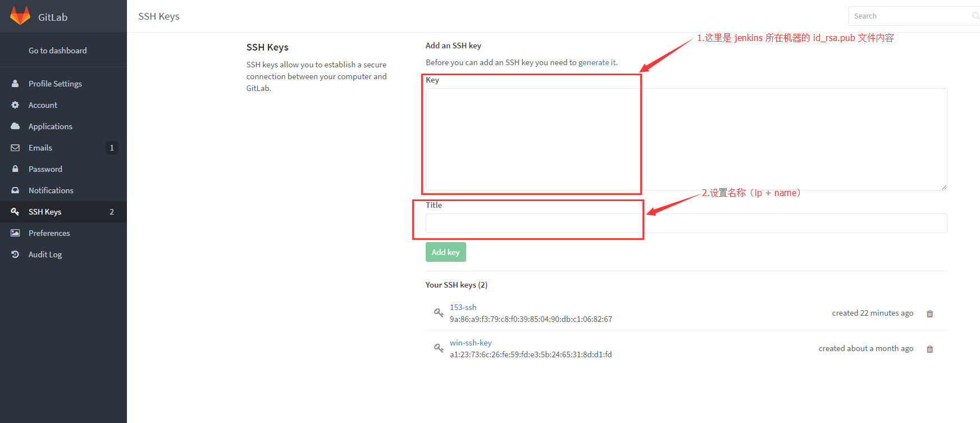Screen dimensions: 980x423
Task: Click fingerprint 9a:86:a9:f3:79:c8:f0:39:85:04:90:db:c1:06:82:67
Action: (x=531, y=319)
